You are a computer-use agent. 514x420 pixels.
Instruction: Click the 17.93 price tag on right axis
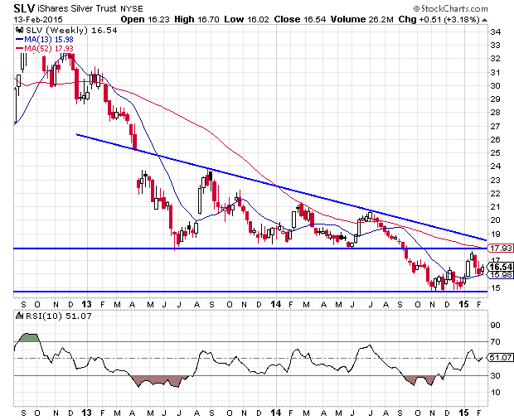click(502, 249)
